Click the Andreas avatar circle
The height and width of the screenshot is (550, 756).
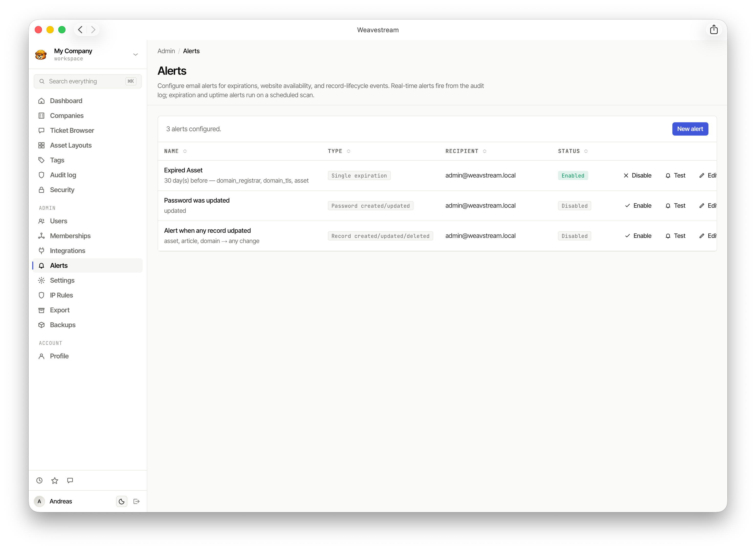(x=39, y=501)
